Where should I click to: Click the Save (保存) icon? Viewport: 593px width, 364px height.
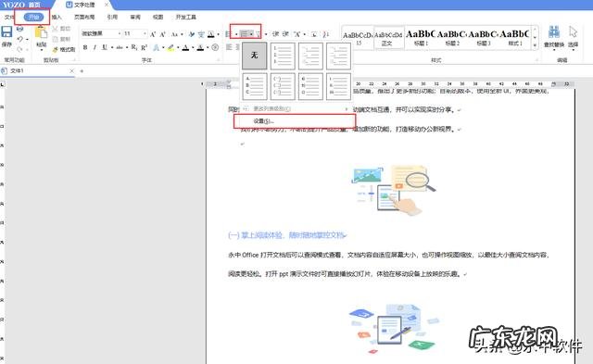[6, 32]
